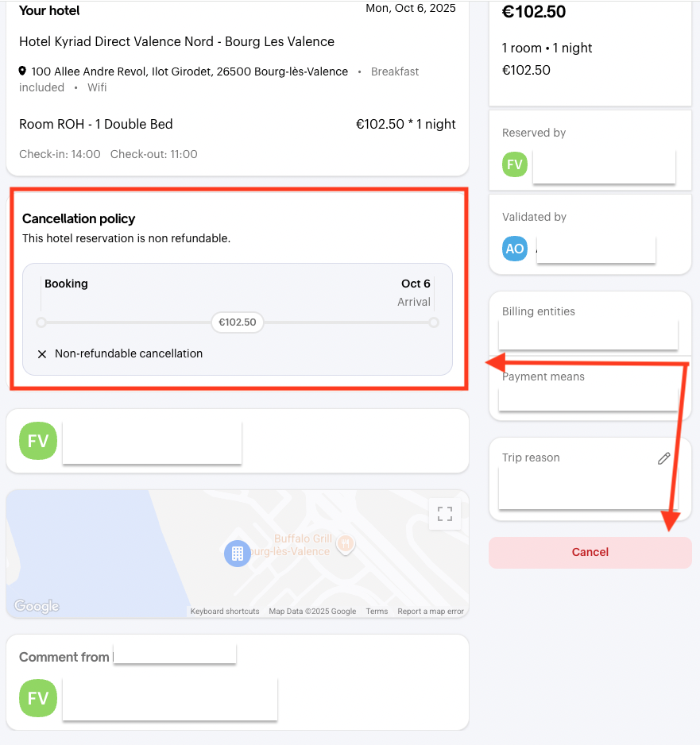
Task: Click the blue hotel marker on the map
Action: tap(237, 553)
